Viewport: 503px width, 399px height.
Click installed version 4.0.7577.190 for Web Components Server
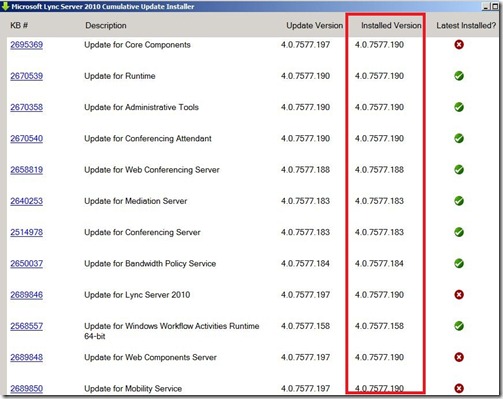[379, 357]
